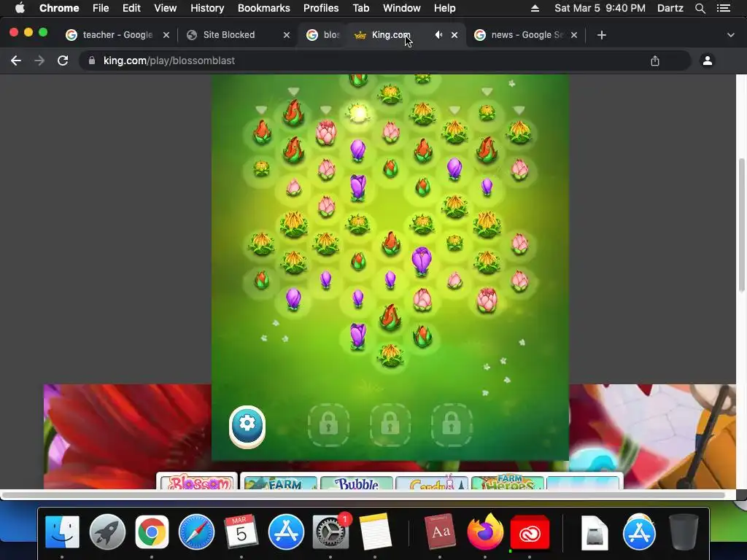Open the Bubble game thumbnail

point(357,482)
